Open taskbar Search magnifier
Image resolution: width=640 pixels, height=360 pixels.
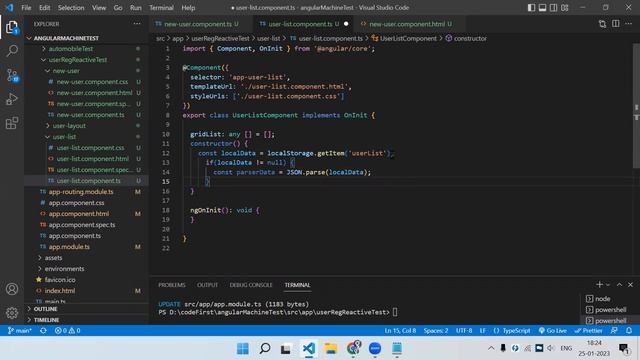(x=265, y=349)
